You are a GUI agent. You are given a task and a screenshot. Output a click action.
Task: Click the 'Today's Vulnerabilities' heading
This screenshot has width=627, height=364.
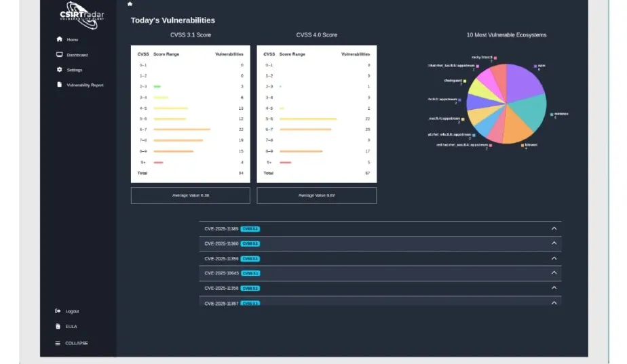point(173,20)
